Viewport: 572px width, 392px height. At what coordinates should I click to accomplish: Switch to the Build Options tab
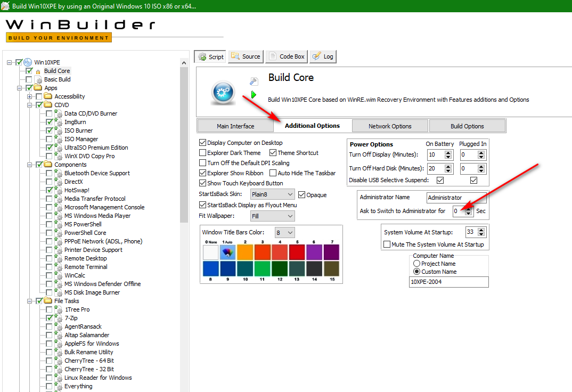467,126
